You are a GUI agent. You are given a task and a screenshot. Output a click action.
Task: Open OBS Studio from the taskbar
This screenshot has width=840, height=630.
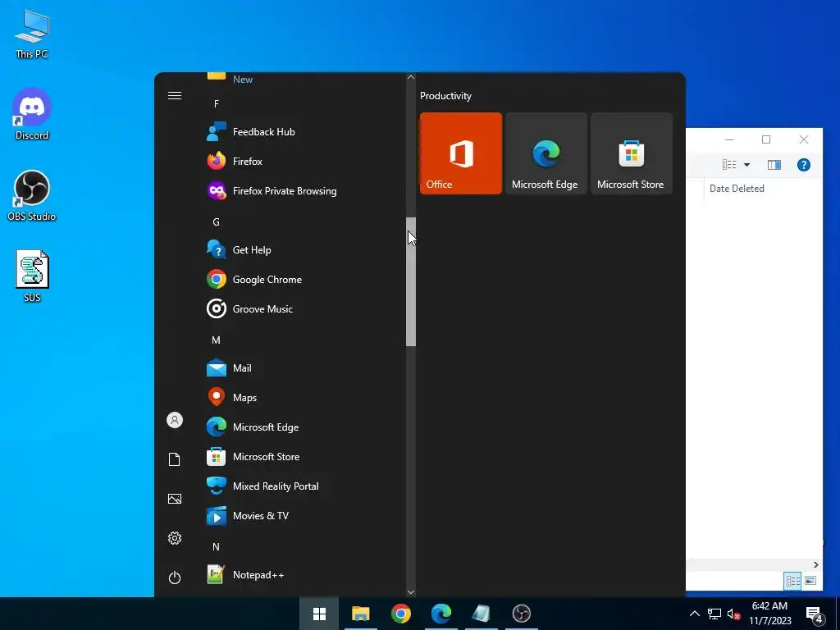tap(521, 614)
